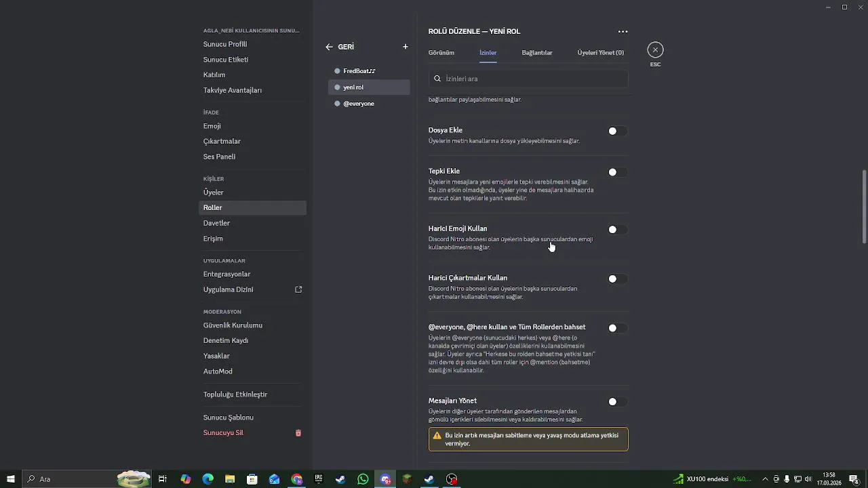Viewport: 868px width, 488px height.
Task: Switch to the Görünüm tab
Action: pos(441,53)
